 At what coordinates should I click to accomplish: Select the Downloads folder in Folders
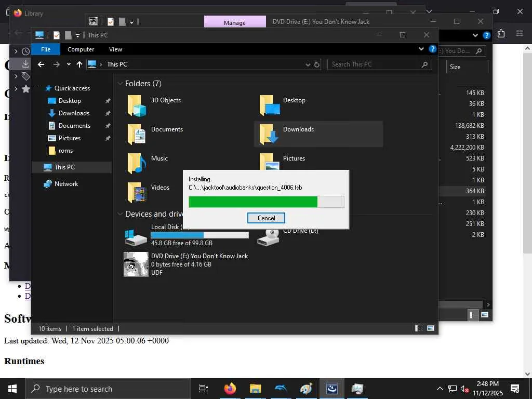[x=318, y=134]
